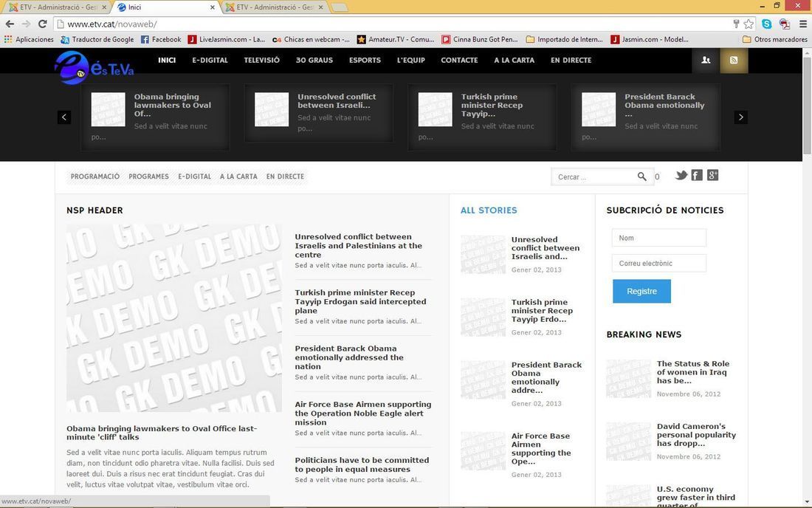
Task: Reload the page with the refresh icon
Action: click(43, 24)
